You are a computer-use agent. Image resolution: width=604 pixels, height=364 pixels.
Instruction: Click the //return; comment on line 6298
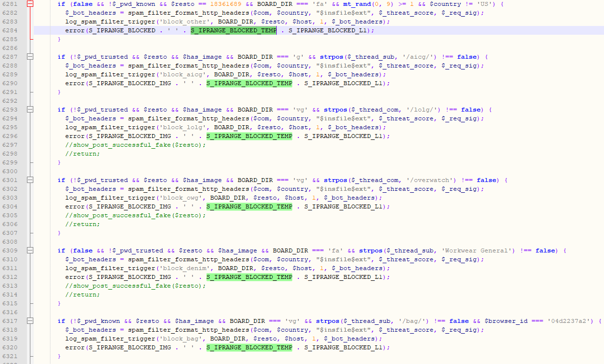coord(83,154)
